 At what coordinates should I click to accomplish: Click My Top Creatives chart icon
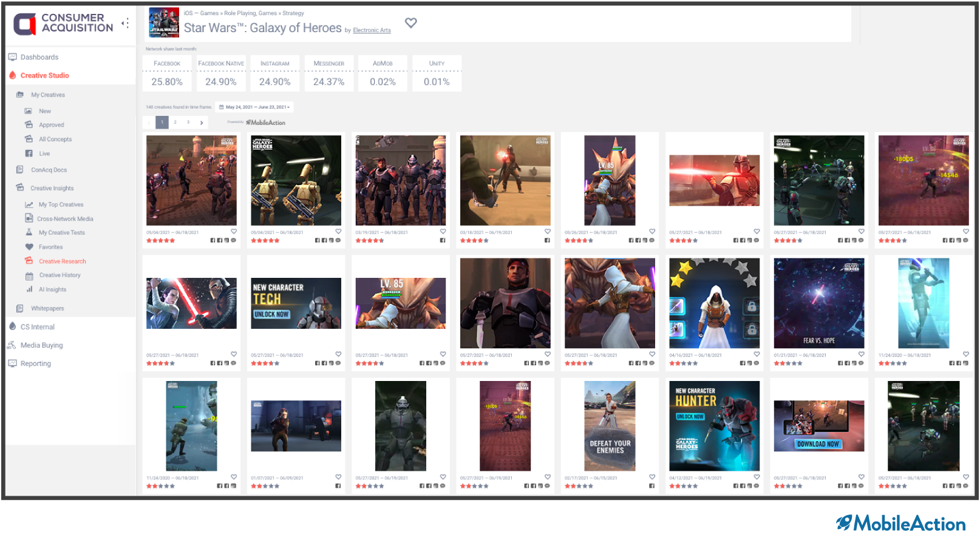tap(29, 204)
